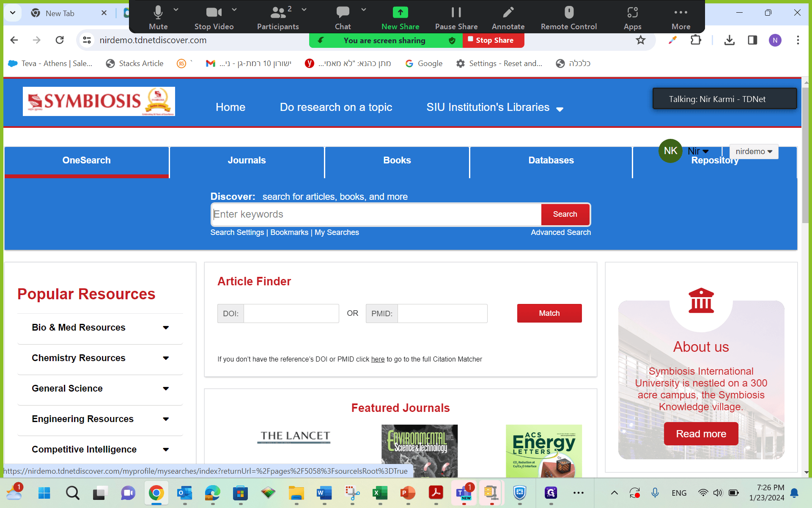Click the DOI input field
Viewport: 812px width, 508px height.
[x=291, y=314]
